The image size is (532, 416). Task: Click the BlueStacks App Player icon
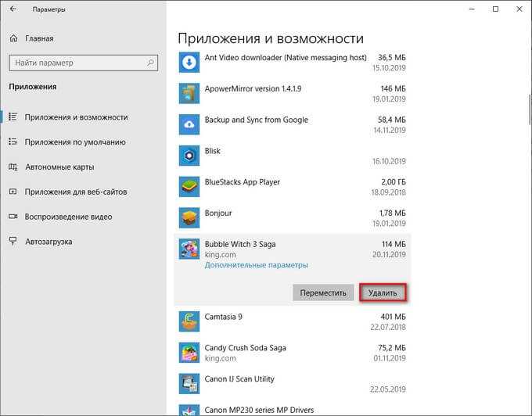189,186
